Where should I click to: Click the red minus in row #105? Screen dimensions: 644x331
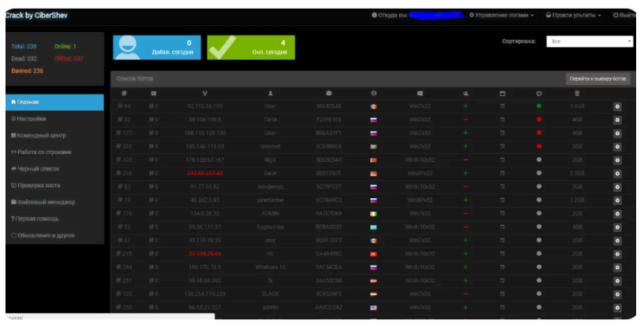click(465, 160)
